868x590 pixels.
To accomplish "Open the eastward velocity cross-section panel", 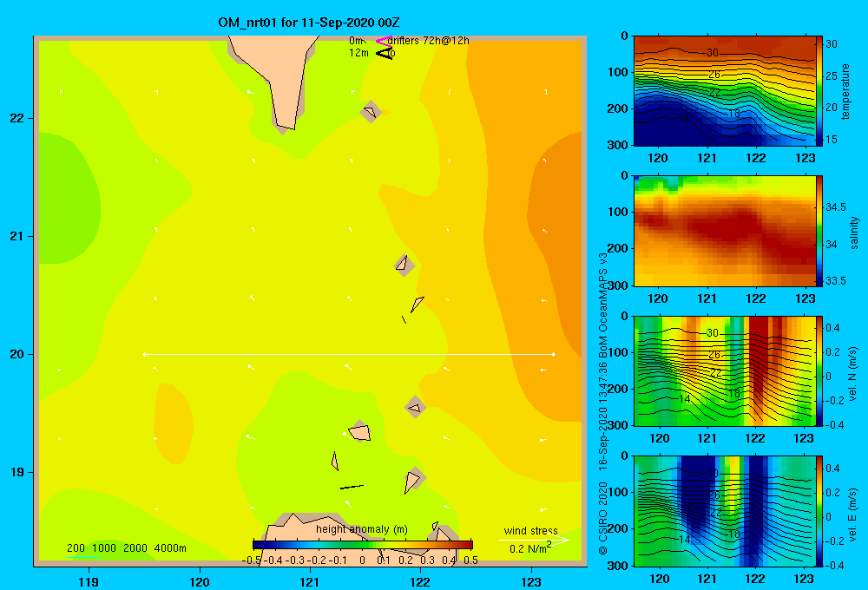I will click(724, 511).
